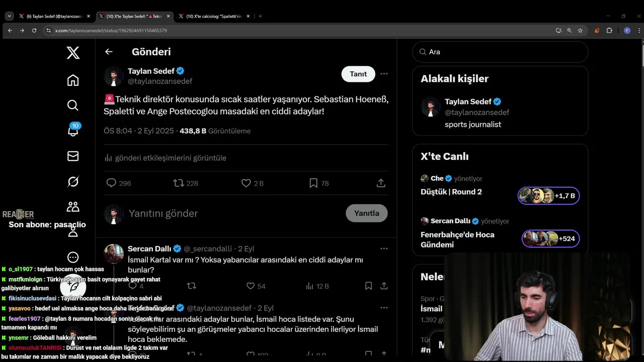Open Notifications bell with badge 10
This screenshot has height=362, width=644.
point(73,130)
